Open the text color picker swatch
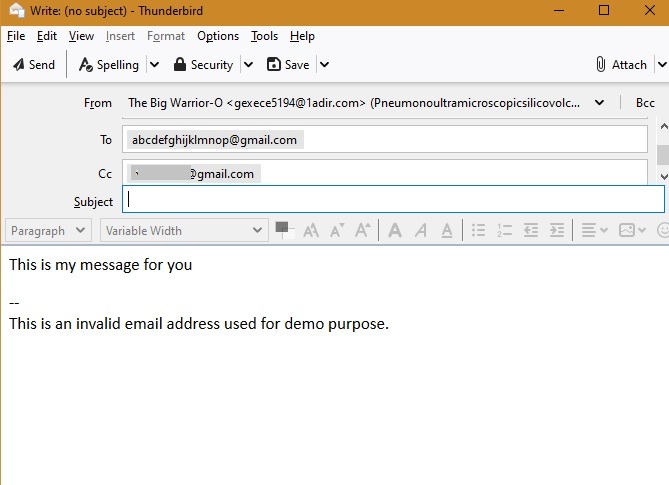Viewport: 669px width, 485px height. point(284,230)
